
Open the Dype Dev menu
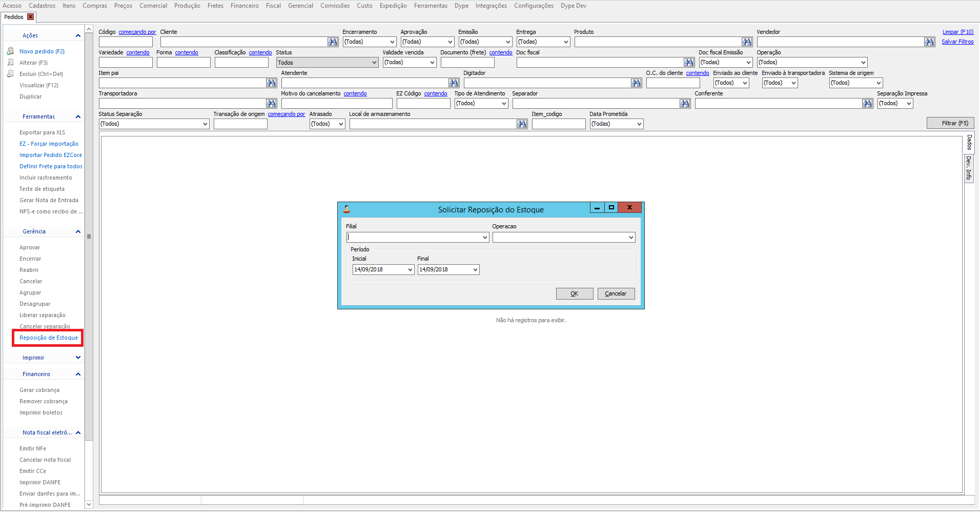tap(573, 6)
